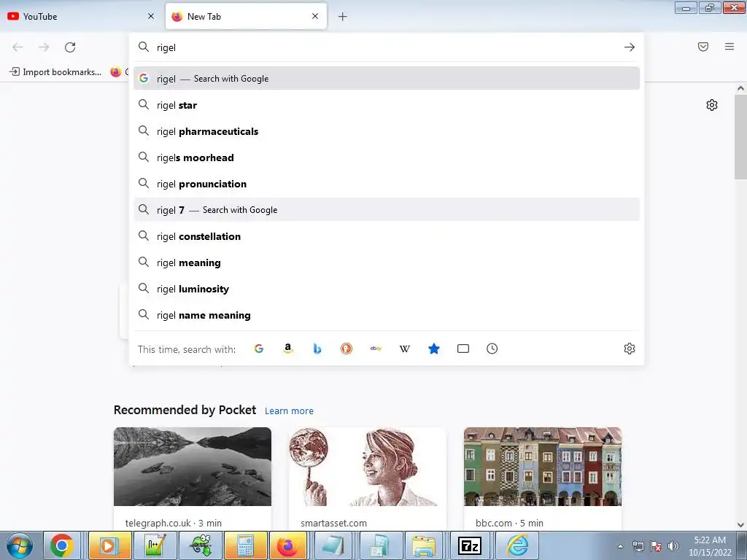Open new tab personalize gear
This screenshot has height=560, width=747.
(x=712, y=105)
